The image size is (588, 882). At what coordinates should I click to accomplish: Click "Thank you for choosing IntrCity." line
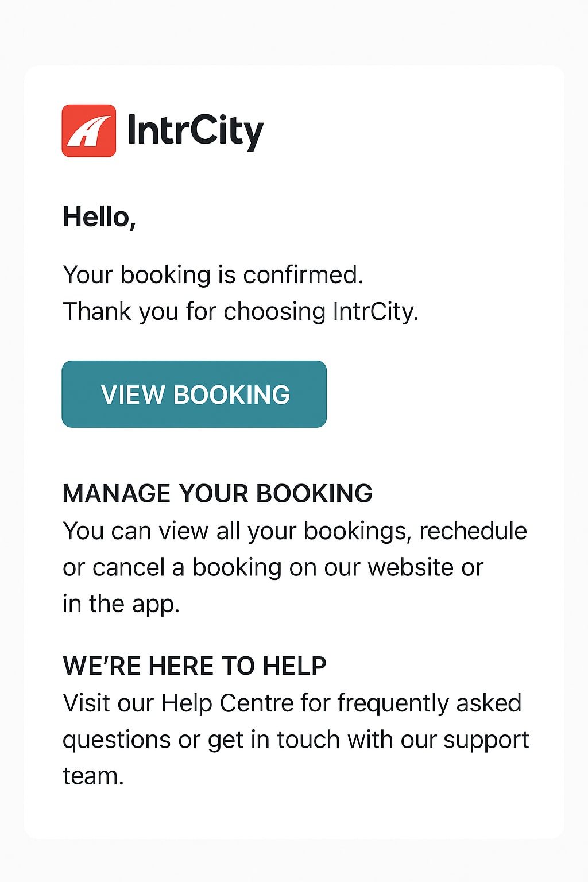241,311
